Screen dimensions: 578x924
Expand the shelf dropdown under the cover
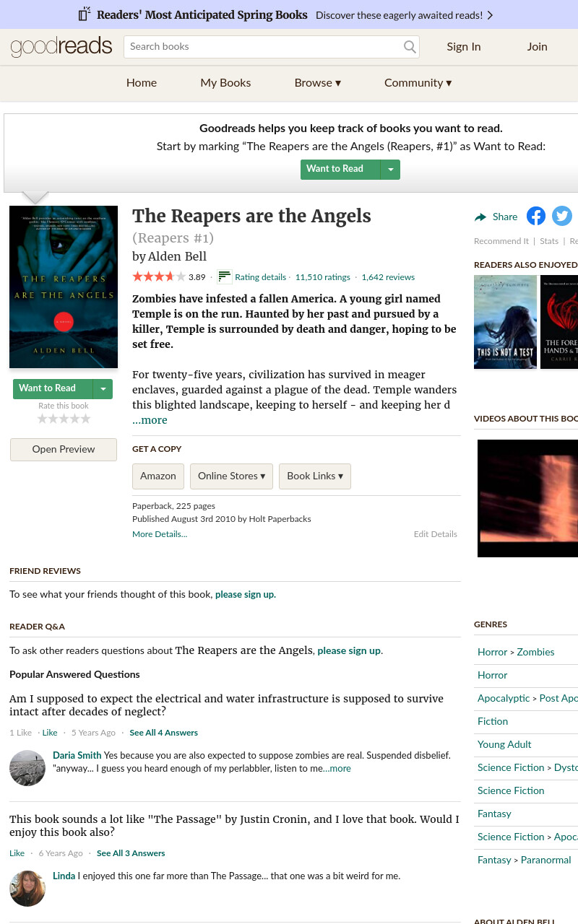click(103, 388)
